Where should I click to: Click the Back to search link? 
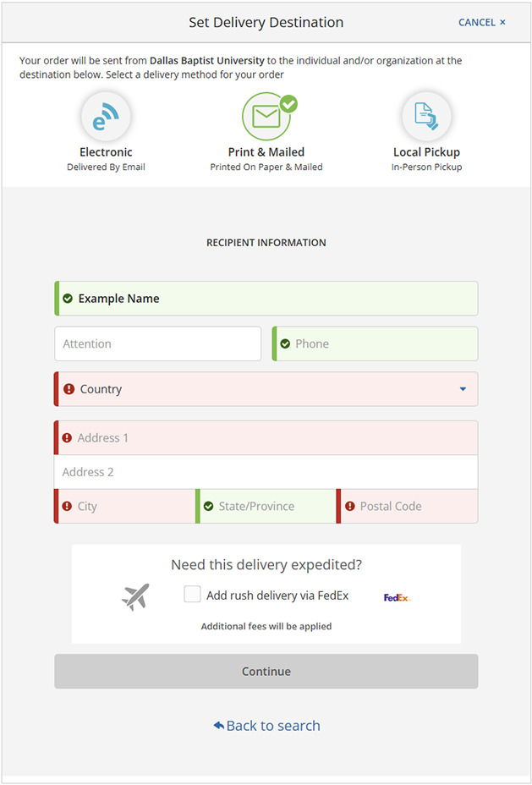(266, 726)
